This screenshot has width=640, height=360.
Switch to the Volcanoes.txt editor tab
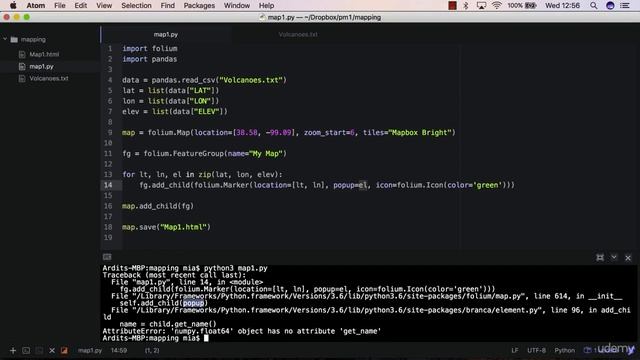(x=298, y=34)
